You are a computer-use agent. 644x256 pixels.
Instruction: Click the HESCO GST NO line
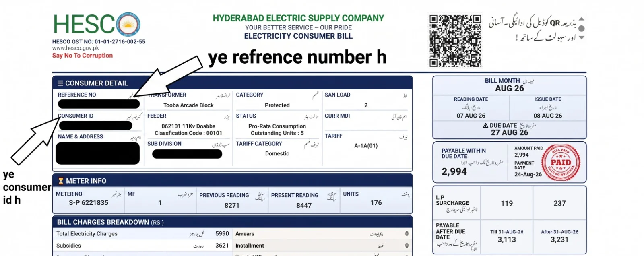[x=99, y=41]
